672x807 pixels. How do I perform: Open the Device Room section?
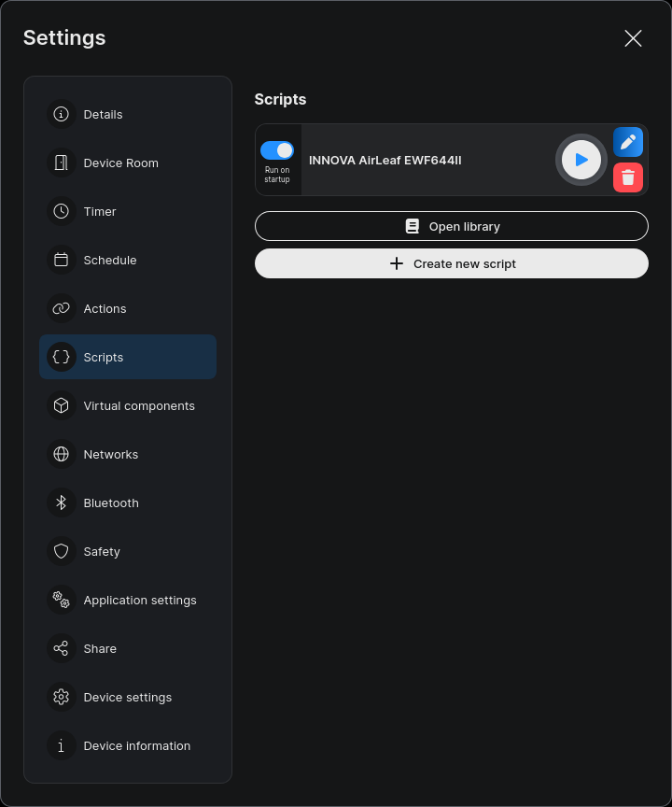point(128,163)
